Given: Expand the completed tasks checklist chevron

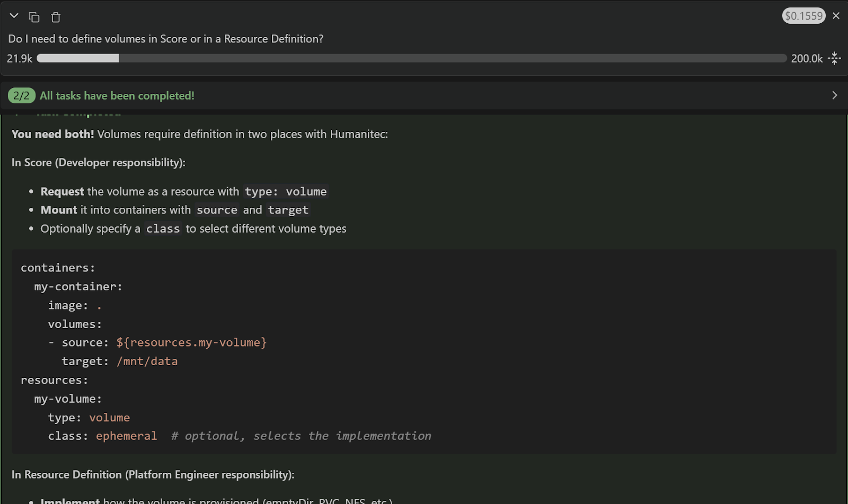Looking at the screenshot, I should click(834, 95).
